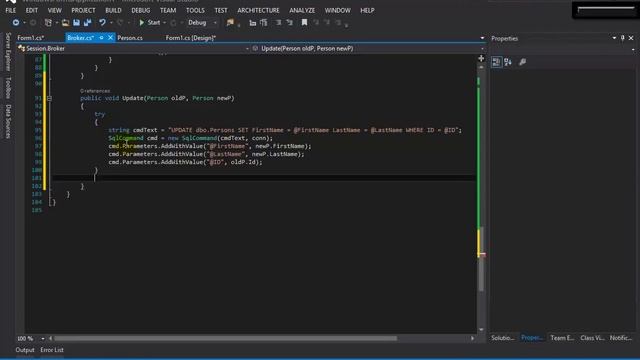
Task: Open the EDIT menu
Action: click(x=31, y=10)
